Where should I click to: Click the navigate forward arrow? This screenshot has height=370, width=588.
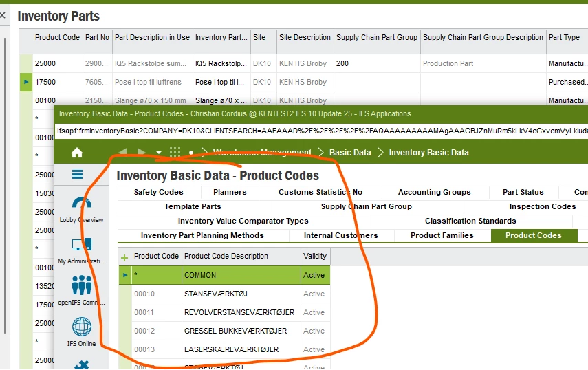tap(141, 153)
